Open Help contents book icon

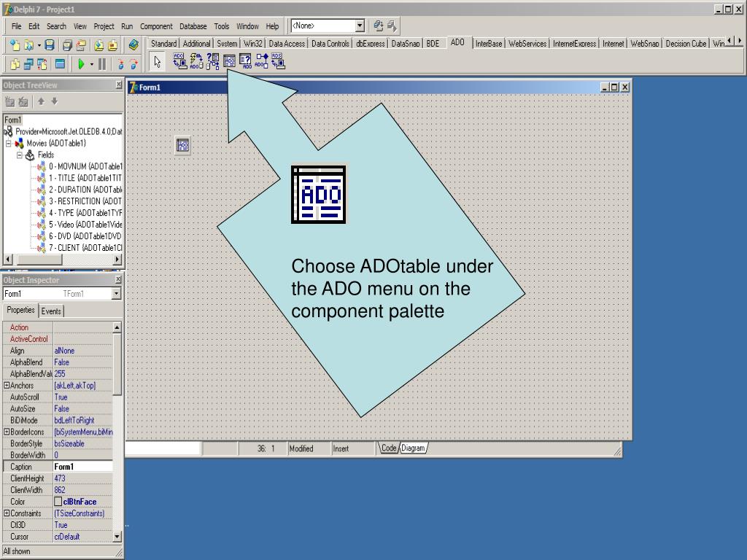133,44
